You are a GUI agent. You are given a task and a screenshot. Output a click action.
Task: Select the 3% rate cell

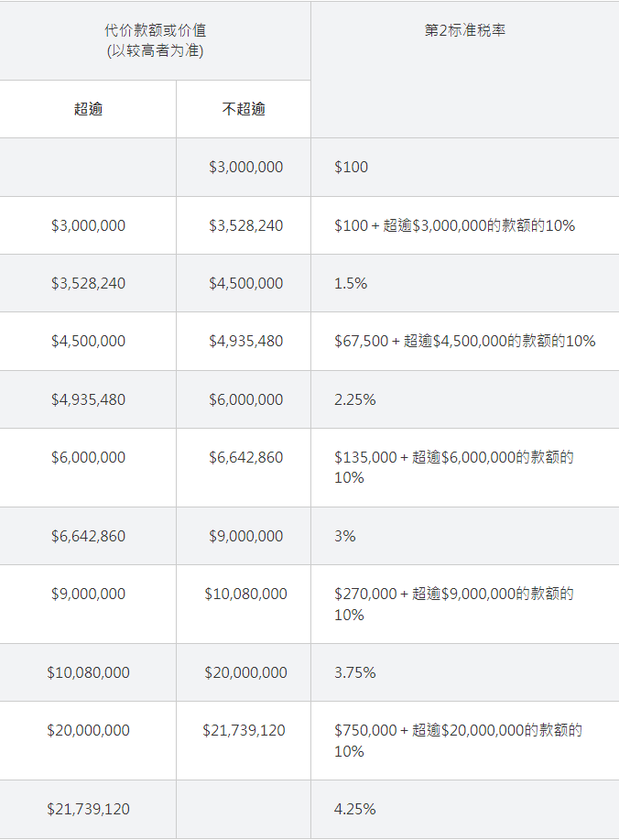pyautogui.click(x=345, y=536)
